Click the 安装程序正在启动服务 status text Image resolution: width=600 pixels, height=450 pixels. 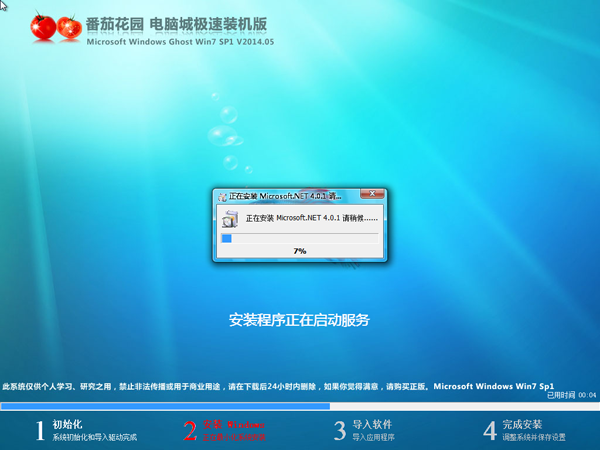(299, 320)
